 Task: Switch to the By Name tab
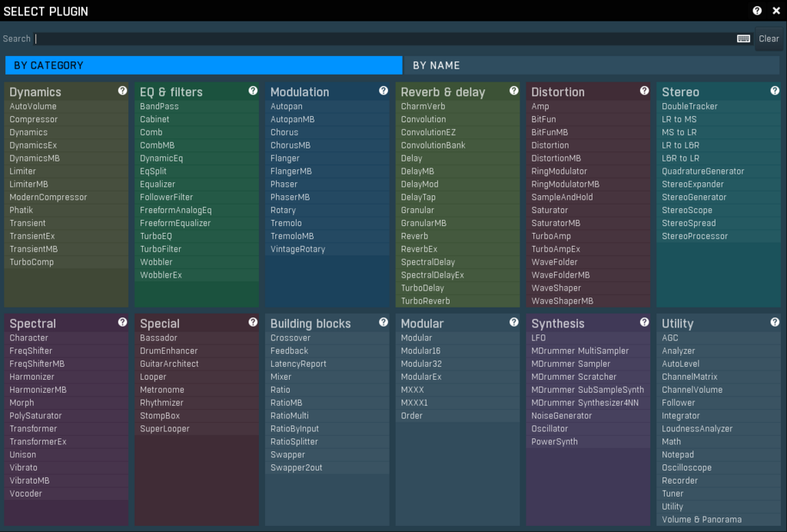tap(593, 65)
